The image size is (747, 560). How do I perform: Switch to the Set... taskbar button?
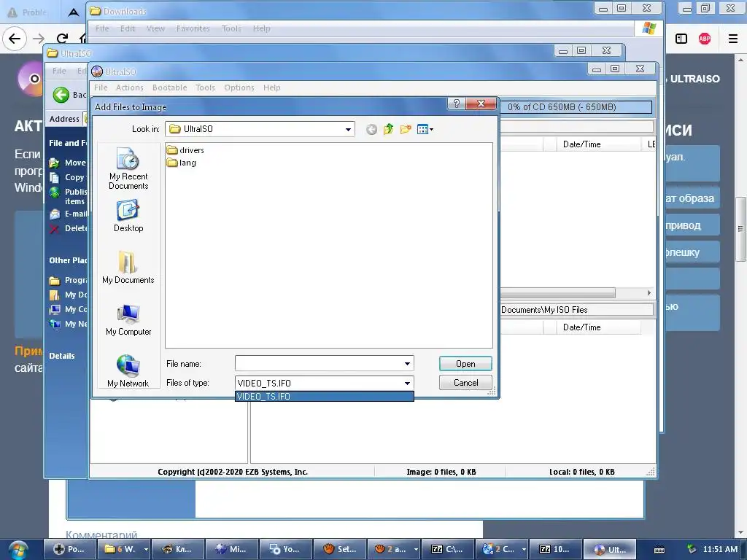340,550
